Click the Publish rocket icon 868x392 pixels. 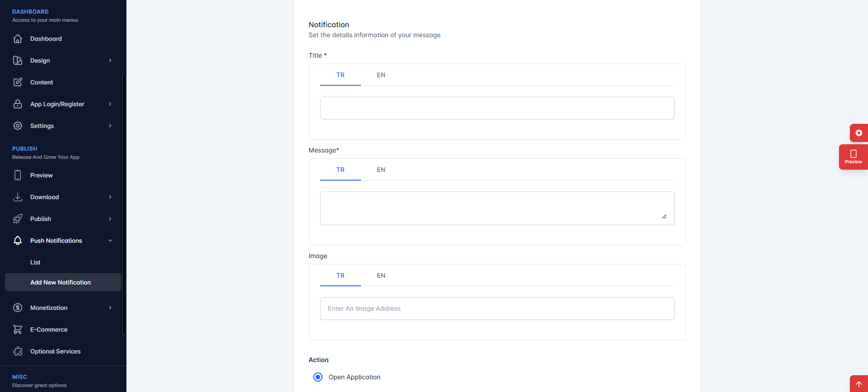(18, 219)
